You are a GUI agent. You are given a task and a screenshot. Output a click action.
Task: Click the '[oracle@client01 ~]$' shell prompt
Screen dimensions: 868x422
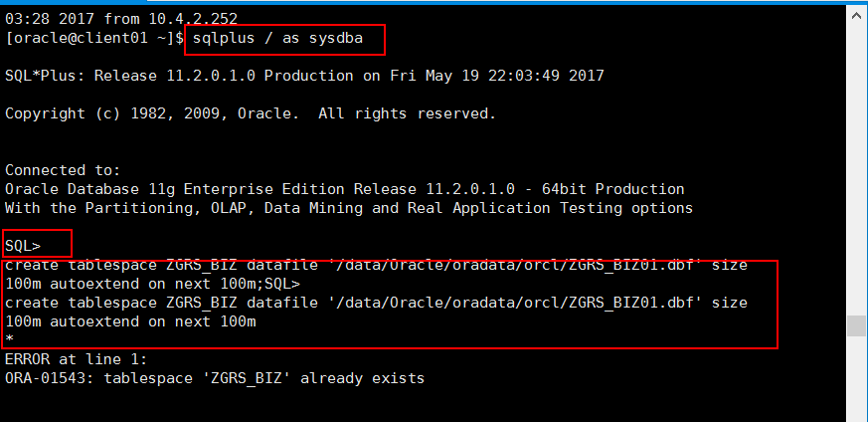[x=94, y=38]
